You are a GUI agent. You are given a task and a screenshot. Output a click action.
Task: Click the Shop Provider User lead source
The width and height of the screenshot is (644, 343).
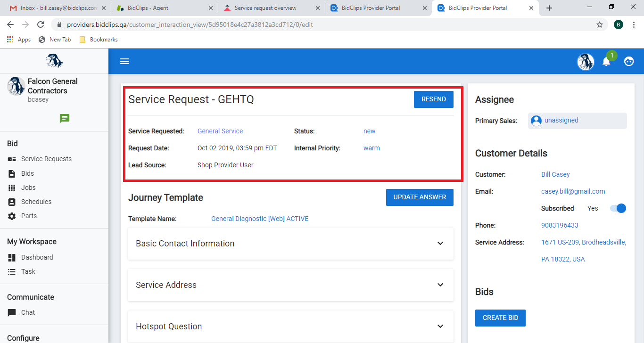pyautogui.click(x=225, y=165)
